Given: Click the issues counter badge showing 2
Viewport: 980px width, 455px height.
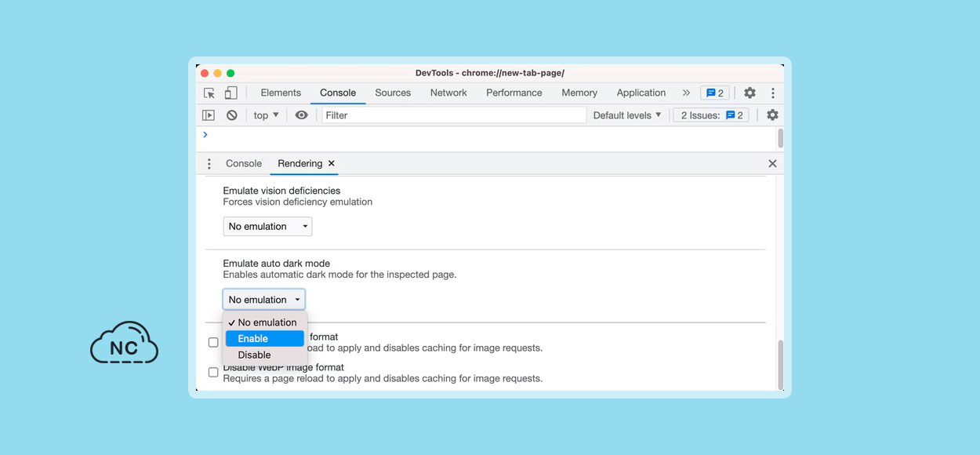Looking at the screenshot, I should [x=715, y=93].
